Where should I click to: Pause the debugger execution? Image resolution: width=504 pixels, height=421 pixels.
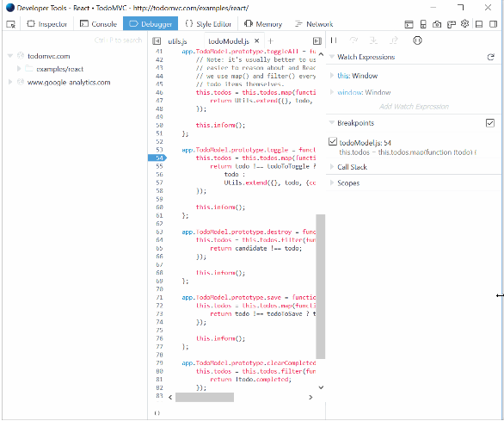coord(334,40)
